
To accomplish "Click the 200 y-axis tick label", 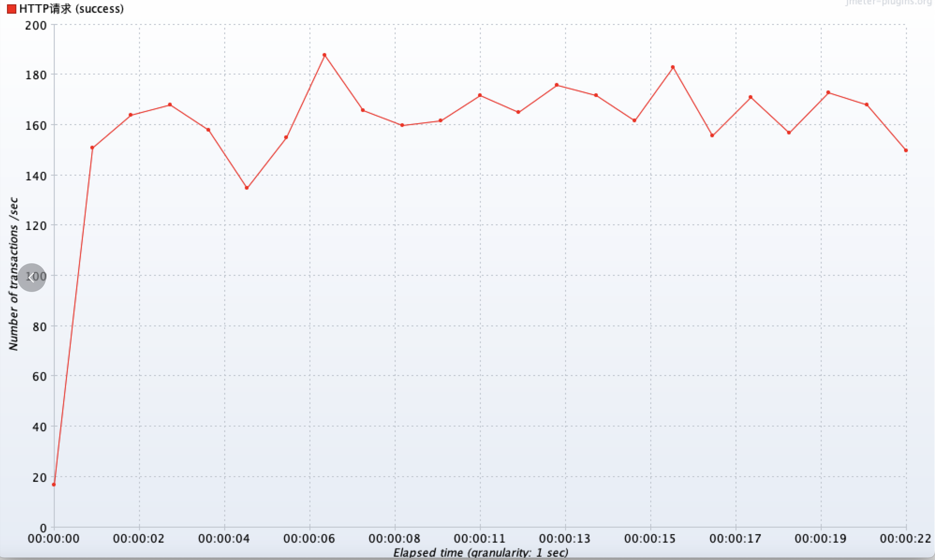I will pos(36,26).
